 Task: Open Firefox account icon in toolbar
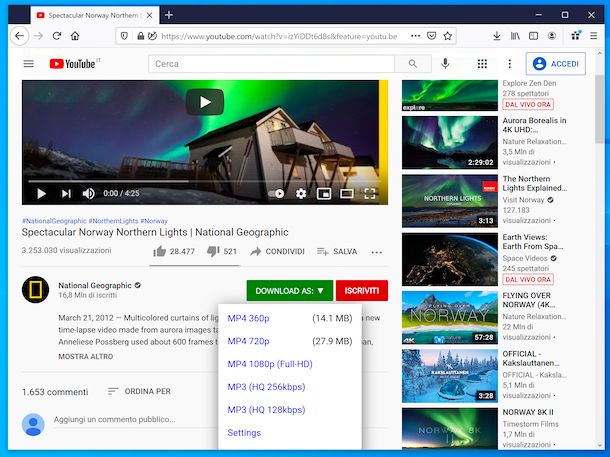pos(552,36)
